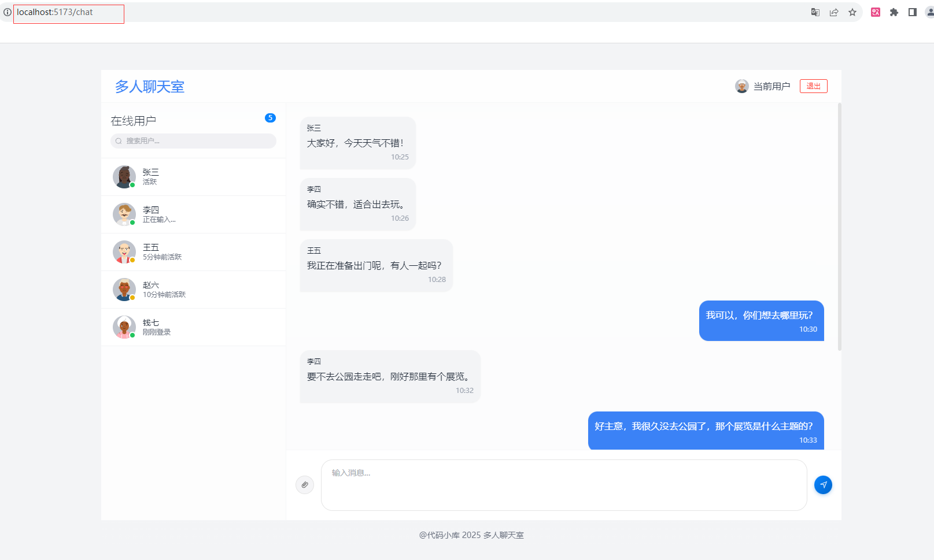Image resolution: width=934 pixels, height=560 pixels.
Task: Click the attachment paperclip icon
Action: tap(305, 485)
